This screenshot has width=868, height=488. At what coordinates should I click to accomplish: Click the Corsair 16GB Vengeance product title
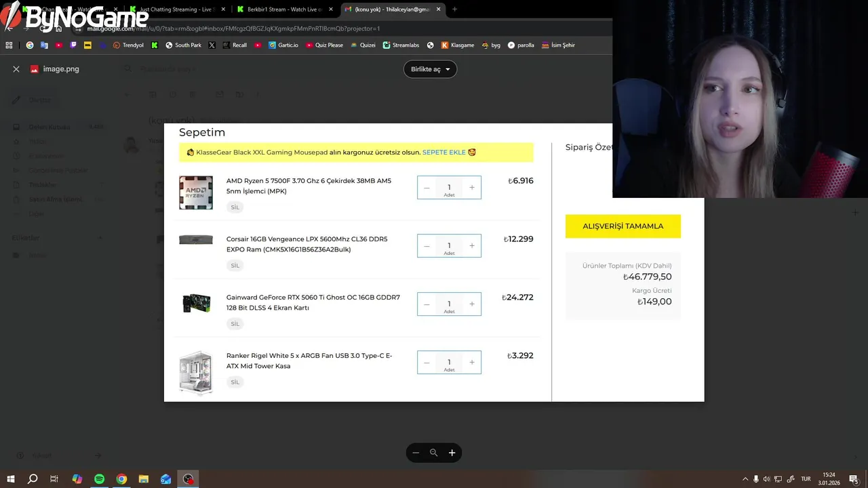307,244
